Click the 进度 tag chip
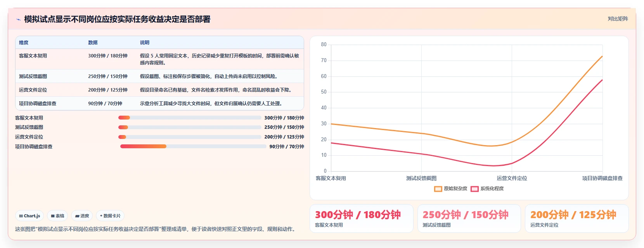The height and width of the screenshot is (248, 644). click(82, 216)
